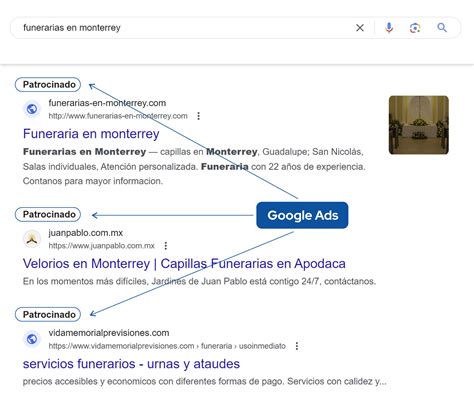Click the magnifying glass search icon
Viewport: 474px width, 408px height.
pos(442,27)
